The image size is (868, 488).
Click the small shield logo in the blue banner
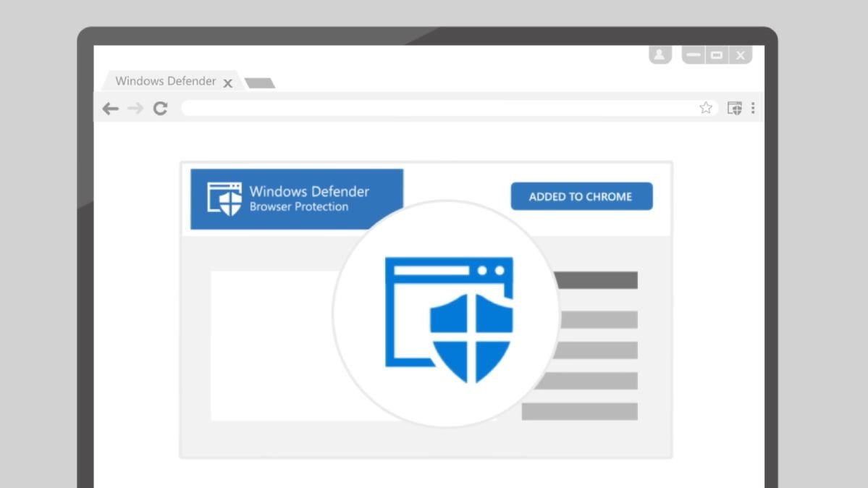pos(224,198)
